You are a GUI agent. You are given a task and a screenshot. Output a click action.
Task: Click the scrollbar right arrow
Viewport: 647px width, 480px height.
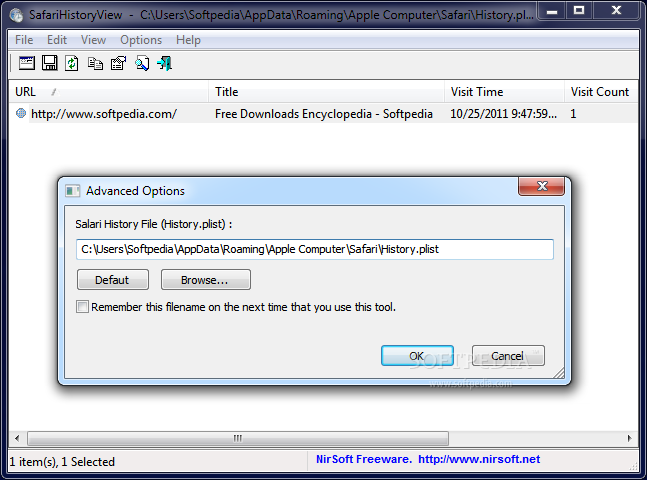click(x=630, y=438)
